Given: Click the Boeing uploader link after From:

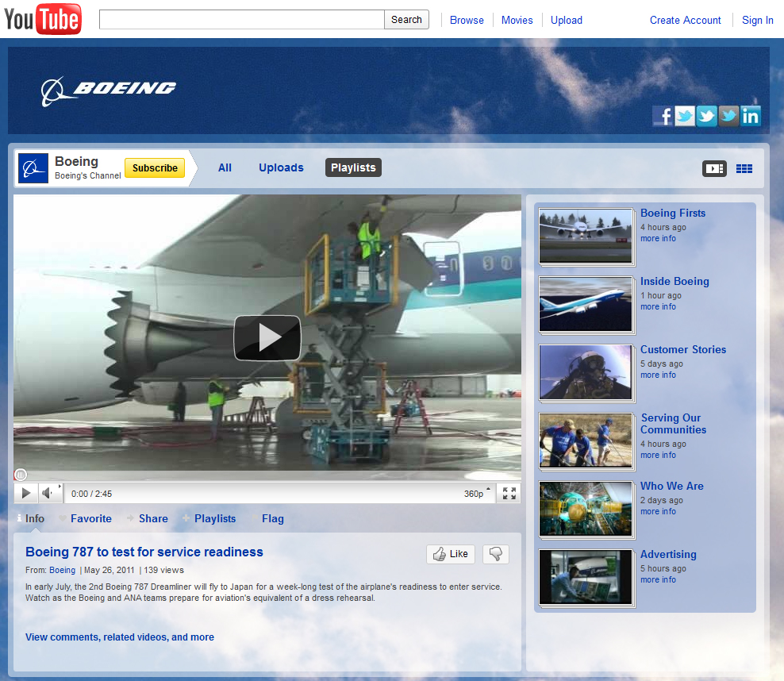Looking at the screenshot, I should [x=62, y=570].
